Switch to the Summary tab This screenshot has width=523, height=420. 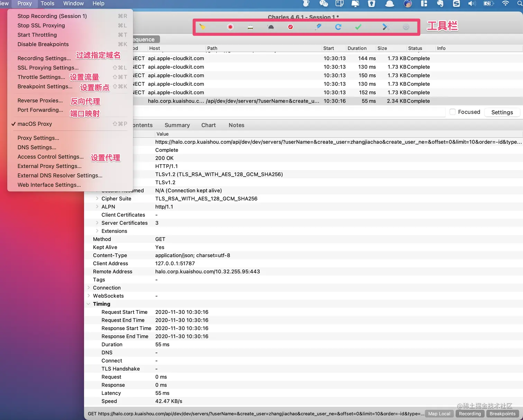click(177, 125)
